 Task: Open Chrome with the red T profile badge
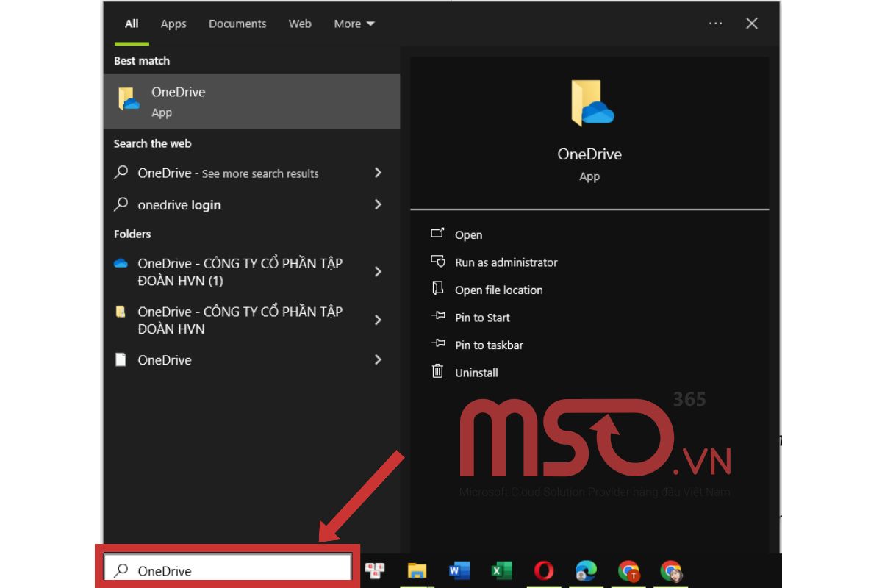(x=628, y=570)
